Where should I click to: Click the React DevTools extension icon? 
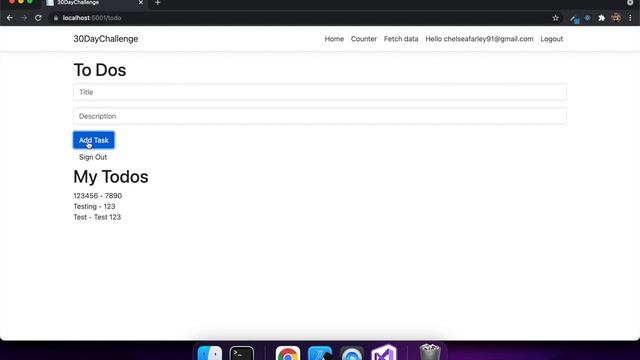click(587, 18)
